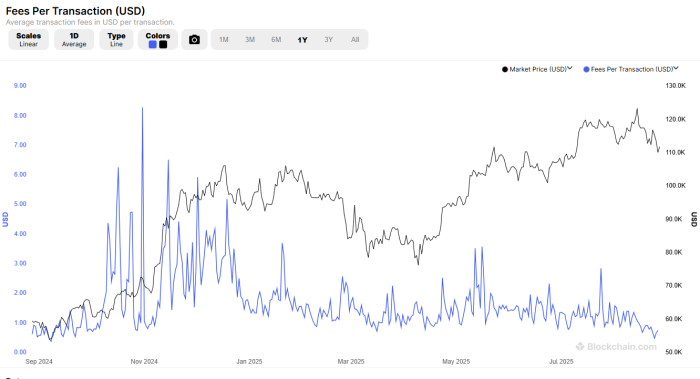Click the '0.00' left axis value
The image size is (700, 379).
(20, 352)
